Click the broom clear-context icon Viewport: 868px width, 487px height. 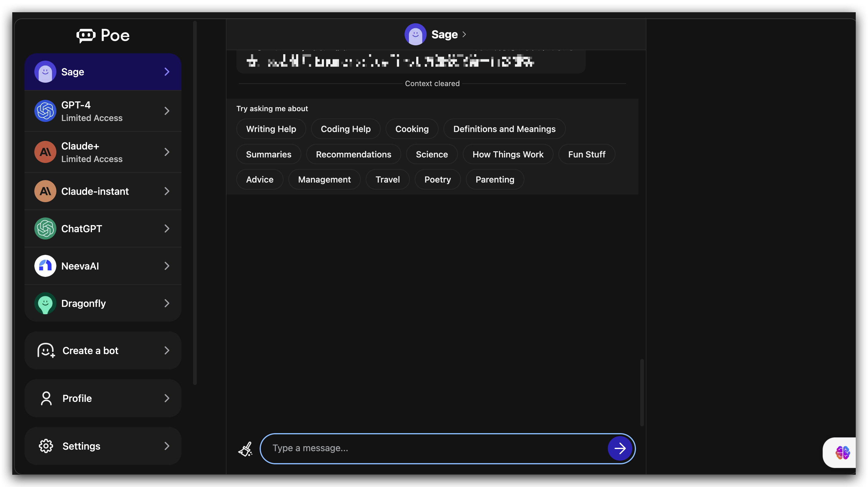246,449
